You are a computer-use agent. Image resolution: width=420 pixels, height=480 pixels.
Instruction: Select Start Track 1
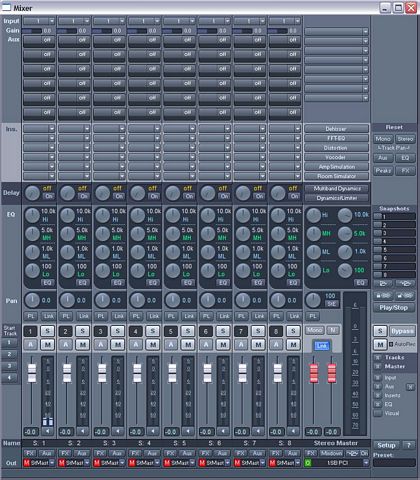pos(9,342)
